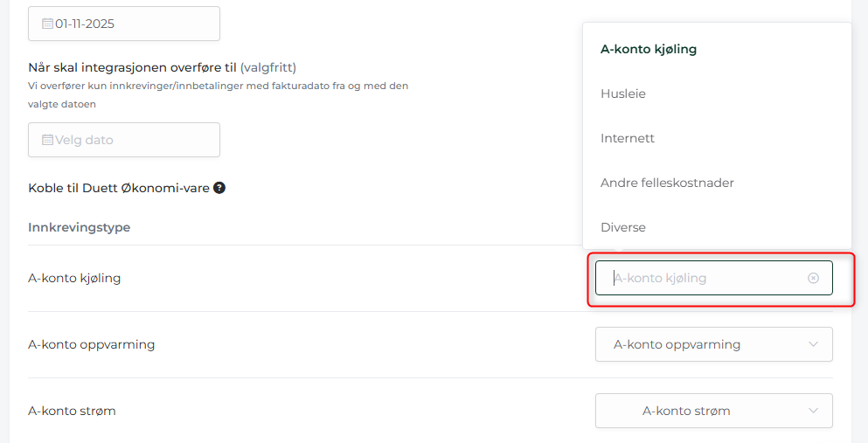This screenshot has width=868, height=443.
Task: Click the A-konto oppvarming row label
Action: (91, 344)
